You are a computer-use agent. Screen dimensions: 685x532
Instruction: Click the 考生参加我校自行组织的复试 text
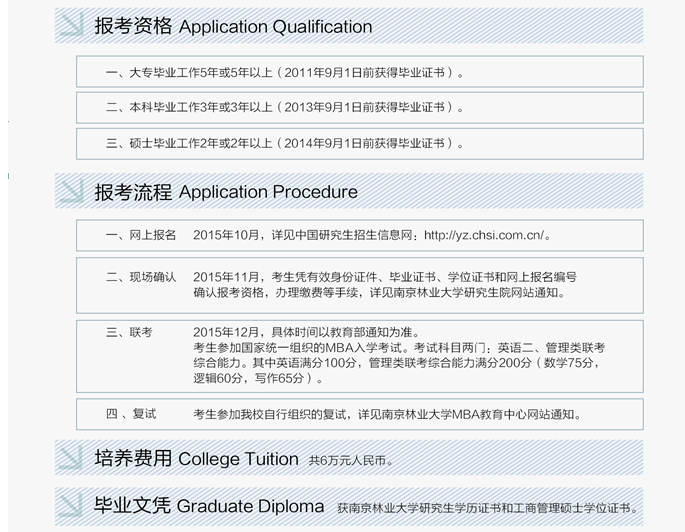pyautogui.click(x=387, y=414)
